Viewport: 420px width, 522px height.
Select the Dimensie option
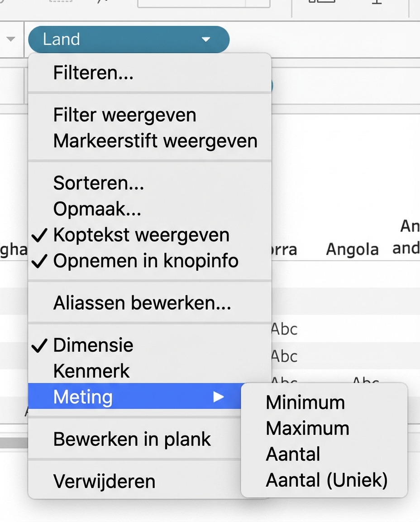click(x=94, y=345)
